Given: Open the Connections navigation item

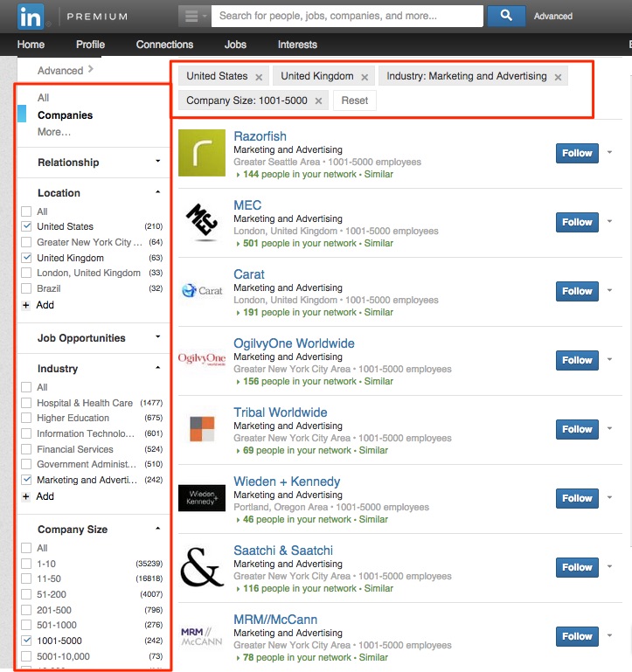Looking at the screenshot, I should click(x=164, y=45).
